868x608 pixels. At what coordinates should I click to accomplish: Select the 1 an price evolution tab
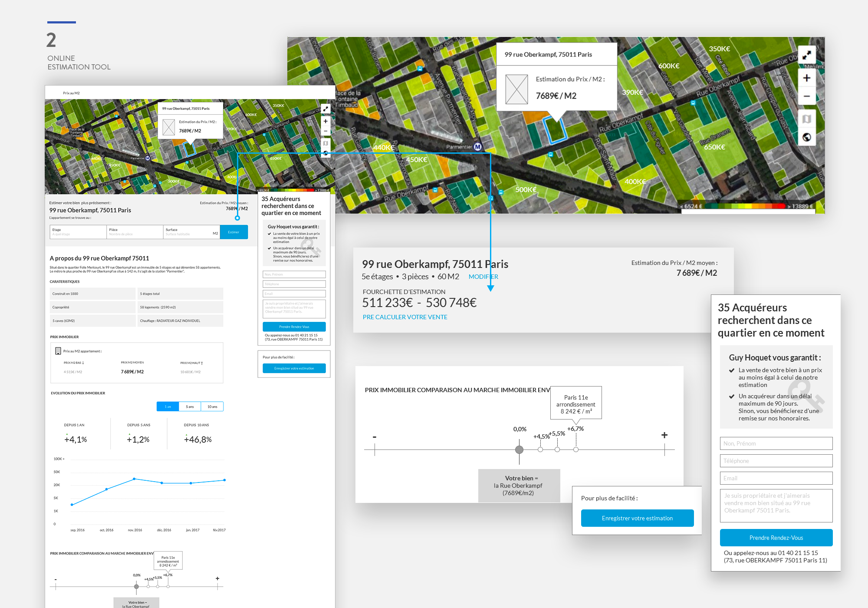click(x=167, y=406)
